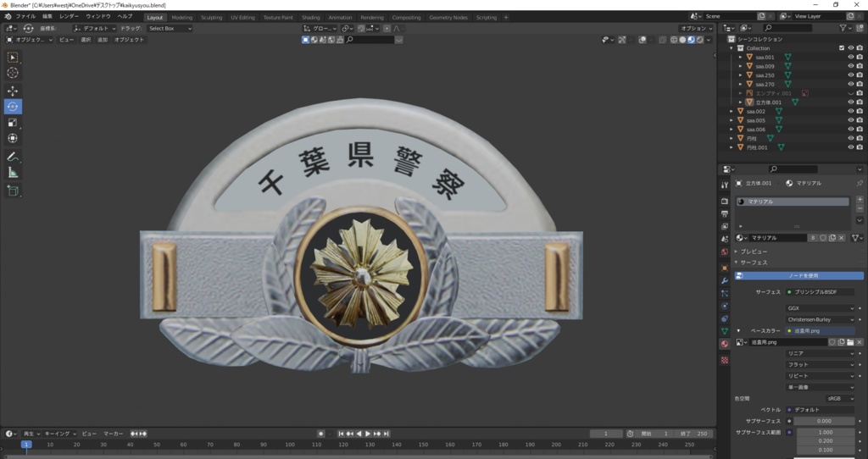Viewport: 868px width, 459px height.
Task: Switch to Shading workspace tab
Action: pyautogui.click(x=310, y=18)
